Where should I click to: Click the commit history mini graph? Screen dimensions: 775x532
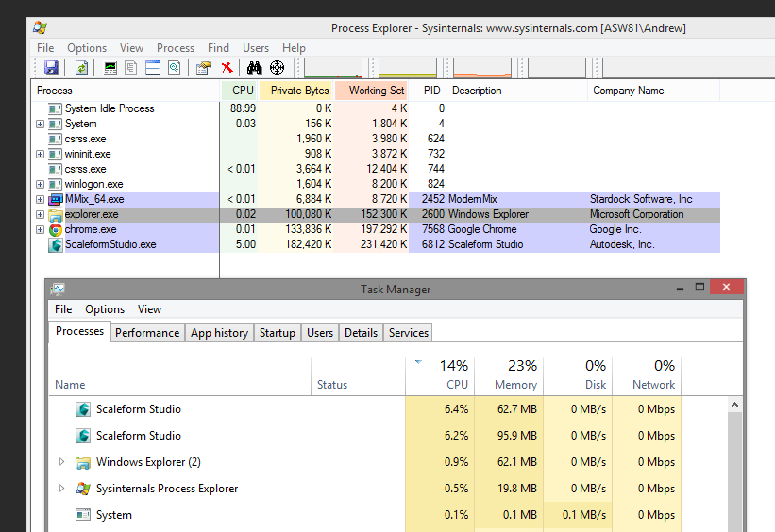pos(408,68)
